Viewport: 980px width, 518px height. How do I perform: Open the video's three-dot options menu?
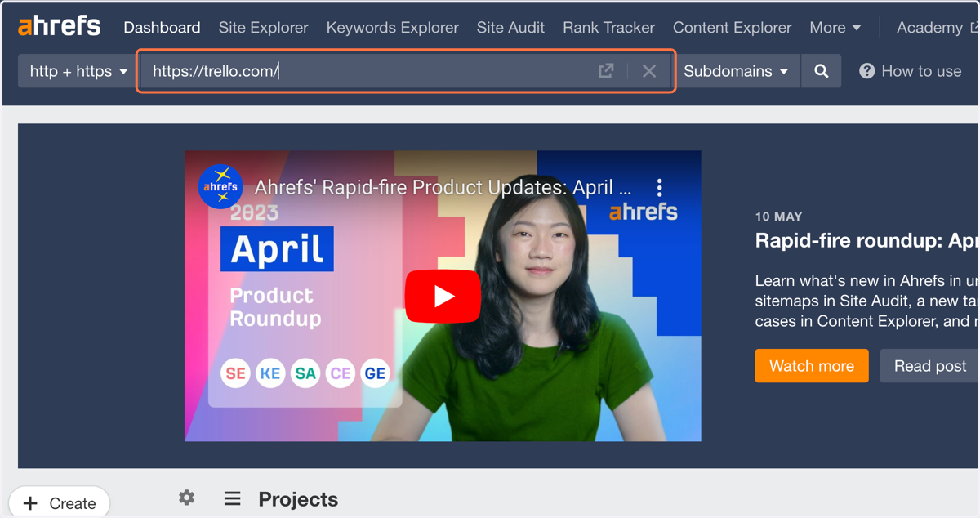[x=660, y=188]
